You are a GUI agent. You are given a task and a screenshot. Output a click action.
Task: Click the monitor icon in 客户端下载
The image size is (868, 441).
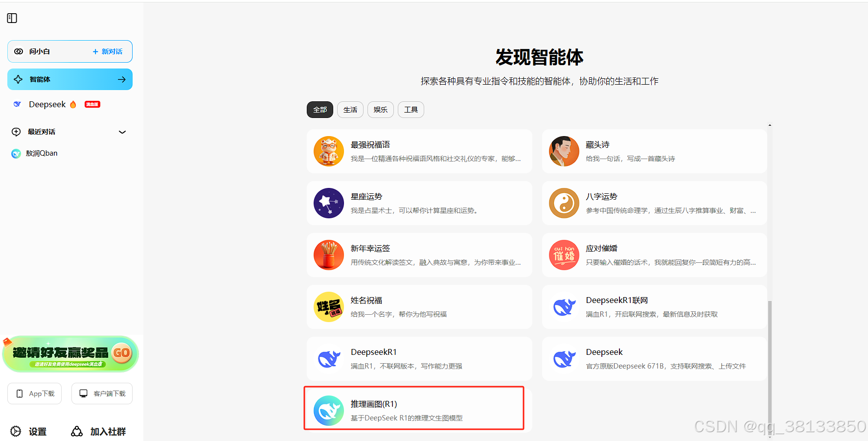pos(84,394)
